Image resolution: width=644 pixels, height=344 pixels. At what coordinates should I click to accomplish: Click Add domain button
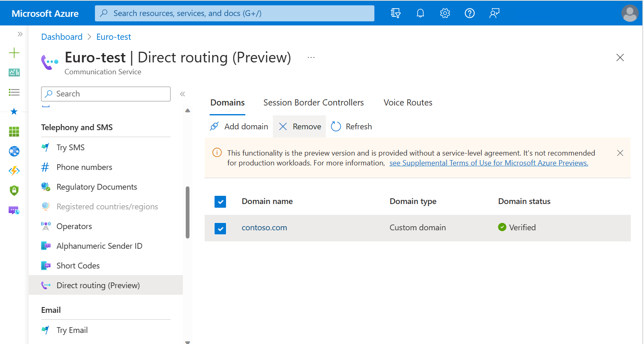pyautogui.click(x=239, y=126)
